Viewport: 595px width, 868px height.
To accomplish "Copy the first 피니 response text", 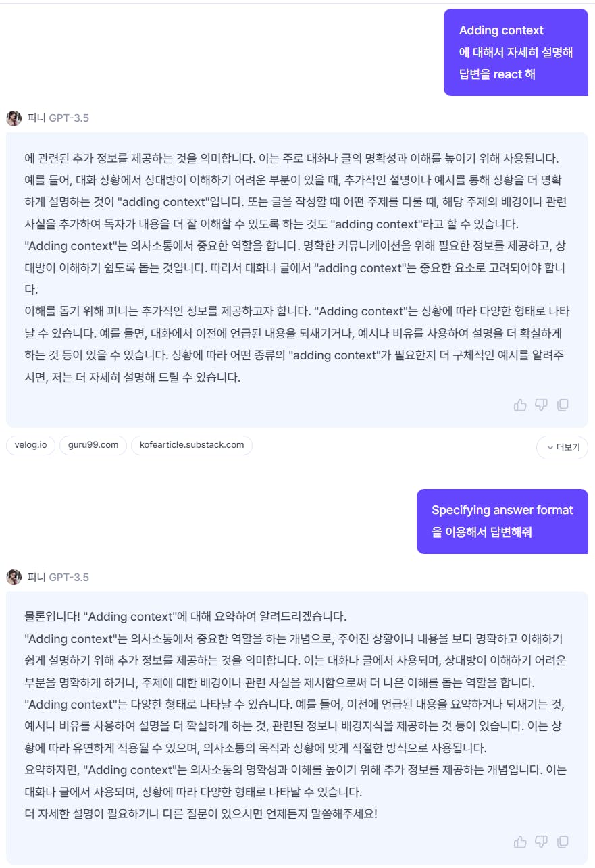I will (x=563, y=405).
